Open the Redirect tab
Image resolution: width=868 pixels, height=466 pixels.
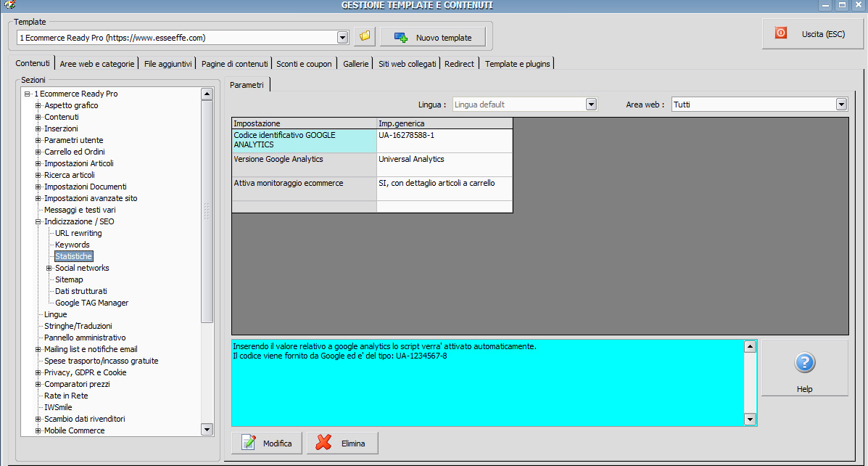tap(459, 64)
